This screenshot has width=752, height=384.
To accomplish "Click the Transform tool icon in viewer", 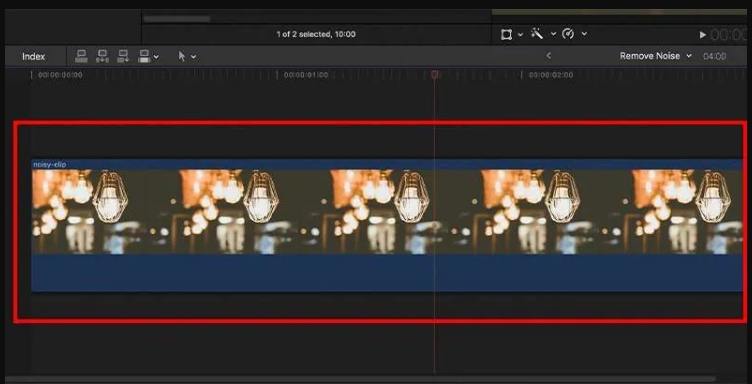I will (x=506, y=34).
